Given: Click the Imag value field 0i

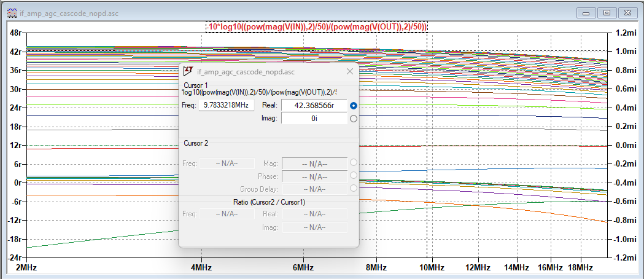Looking at the screenshot, I should [x=314, y=119].
